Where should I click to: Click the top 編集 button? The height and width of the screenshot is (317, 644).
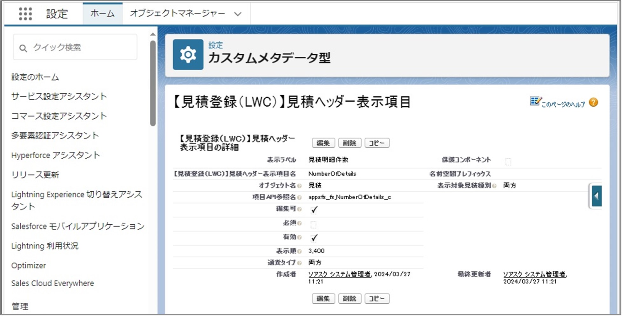coord(323,143)
